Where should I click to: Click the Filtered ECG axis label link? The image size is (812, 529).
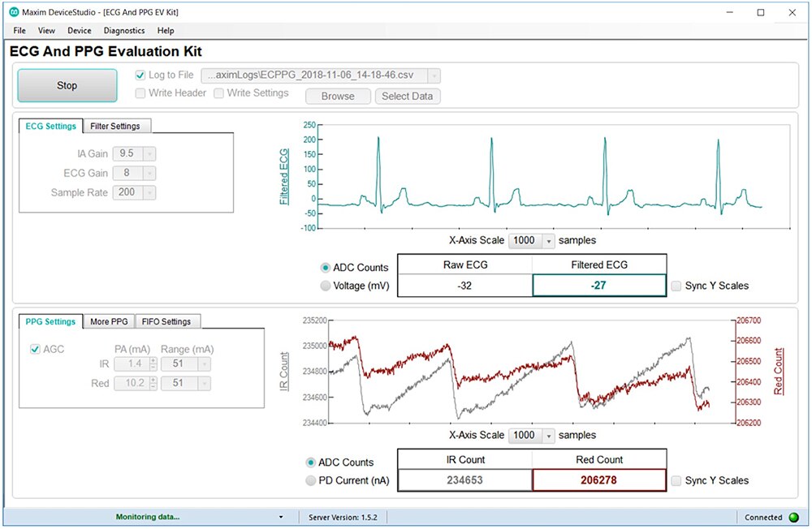(x=283, y=177)
